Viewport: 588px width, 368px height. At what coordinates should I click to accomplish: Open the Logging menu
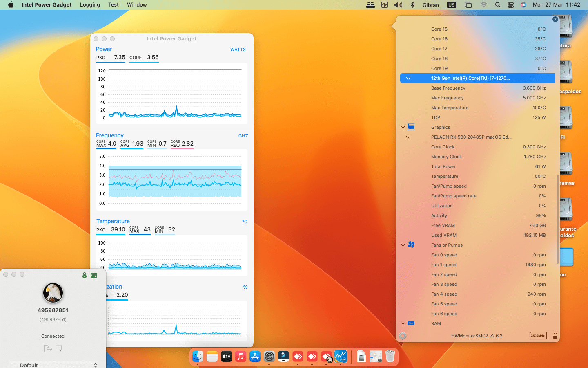[x=90, y=5]
